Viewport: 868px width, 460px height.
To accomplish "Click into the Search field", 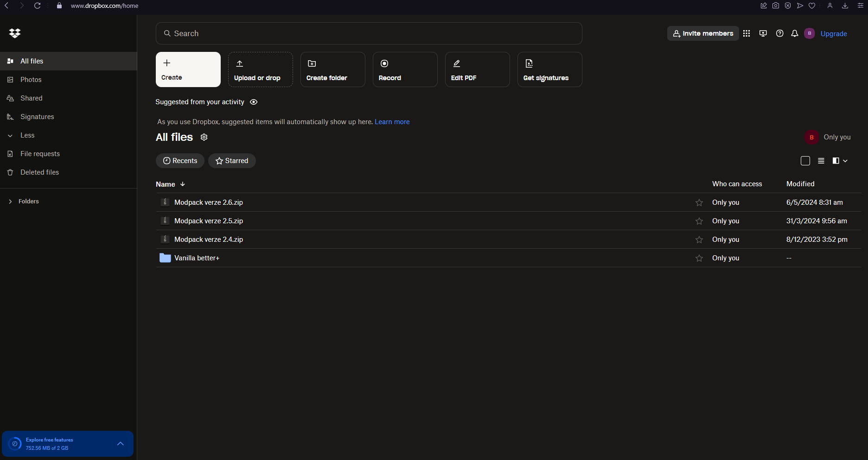I will click(369, 33).
